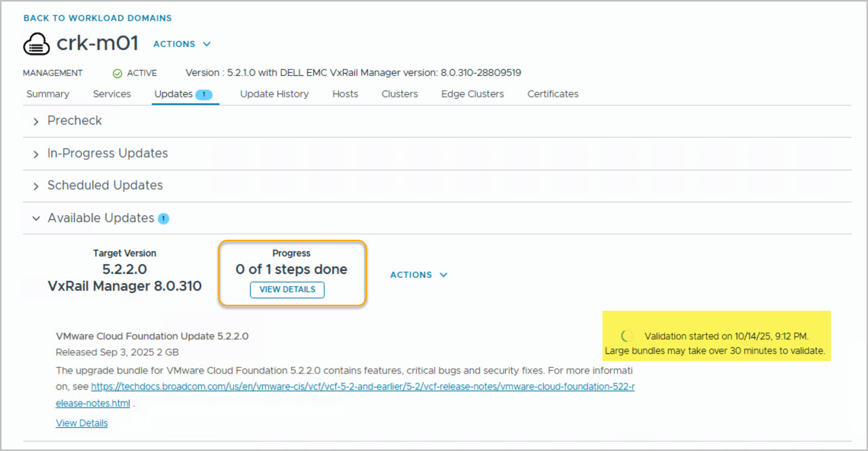Click the Available Updates count badge
The width and height of the screenshot is (868, 451).
(x=163, y=218)
